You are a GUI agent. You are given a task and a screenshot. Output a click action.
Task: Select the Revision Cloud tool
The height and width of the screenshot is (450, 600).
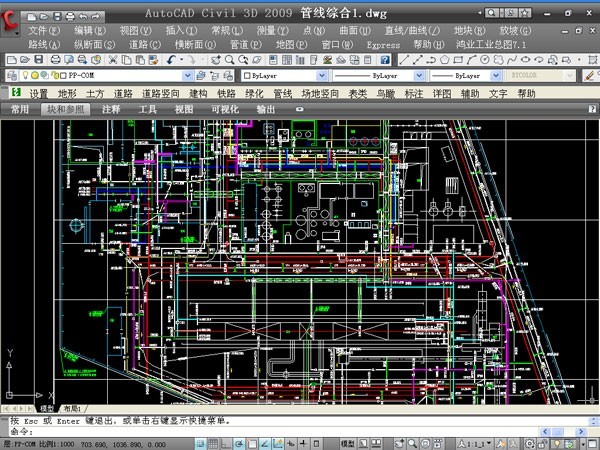[x=498, y=60]
